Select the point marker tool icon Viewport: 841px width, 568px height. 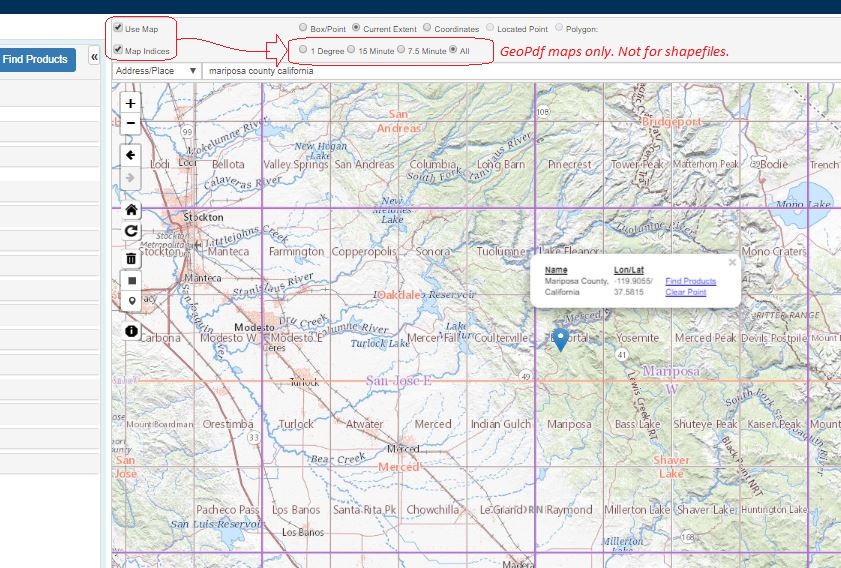(x=132, y=301)
